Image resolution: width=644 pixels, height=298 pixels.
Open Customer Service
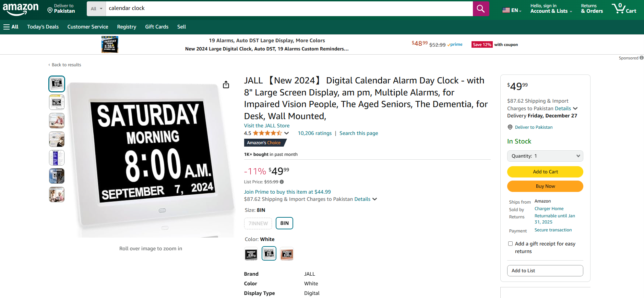pos(88,27)
